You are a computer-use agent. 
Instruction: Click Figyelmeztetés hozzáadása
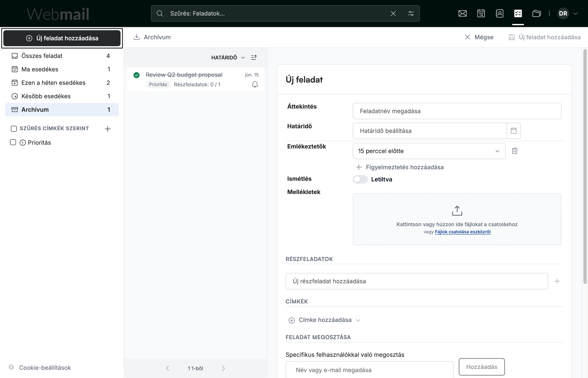click(x=400, y=167)
